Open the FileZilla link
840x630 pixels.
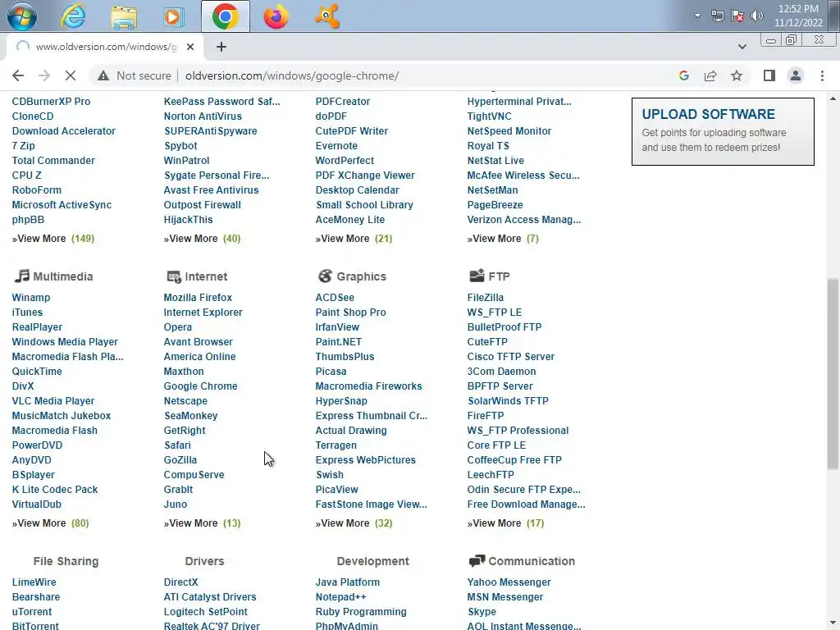click(x=485, y=297)
